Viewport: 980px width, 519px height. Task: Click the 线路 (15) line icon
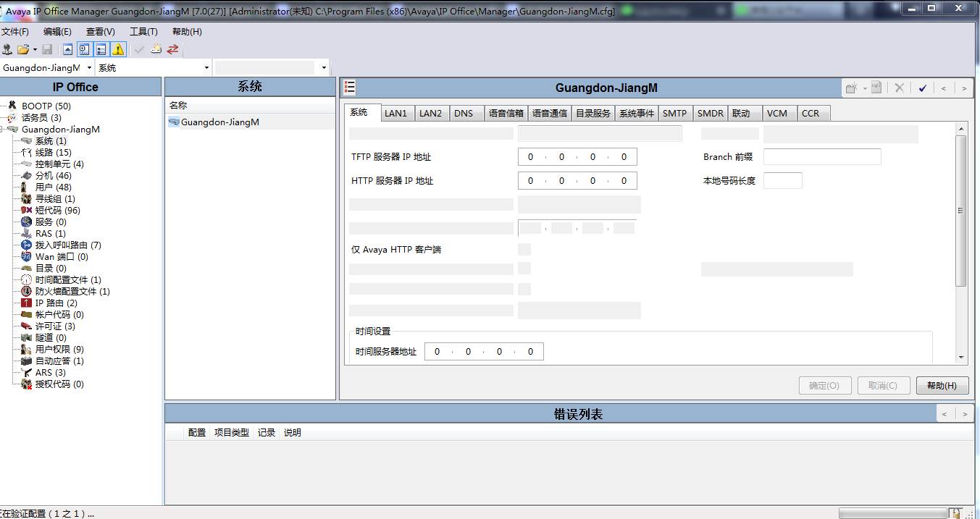27,153
